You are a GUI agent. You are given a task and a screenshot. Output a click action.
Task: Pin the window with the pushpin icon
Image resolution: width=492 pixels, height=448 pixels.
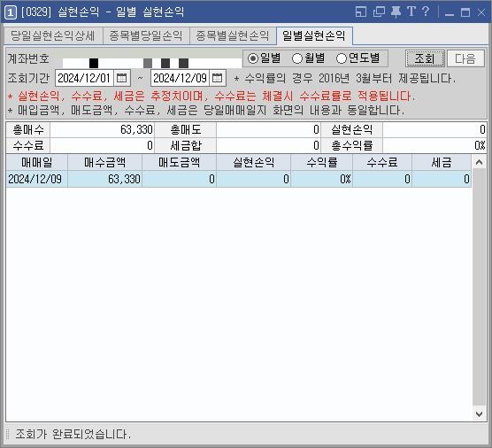396,12
